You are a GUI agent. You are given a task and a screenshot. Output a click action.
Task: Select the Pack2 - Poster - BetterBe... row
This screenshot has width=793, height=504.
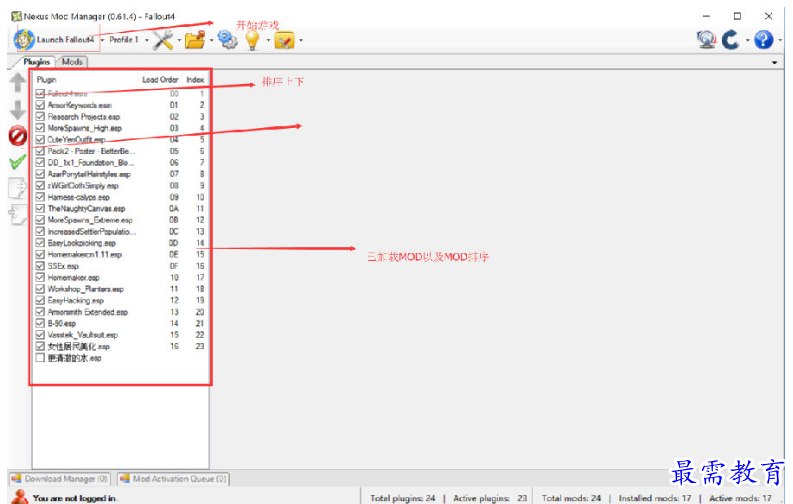(x=120, y=151)
